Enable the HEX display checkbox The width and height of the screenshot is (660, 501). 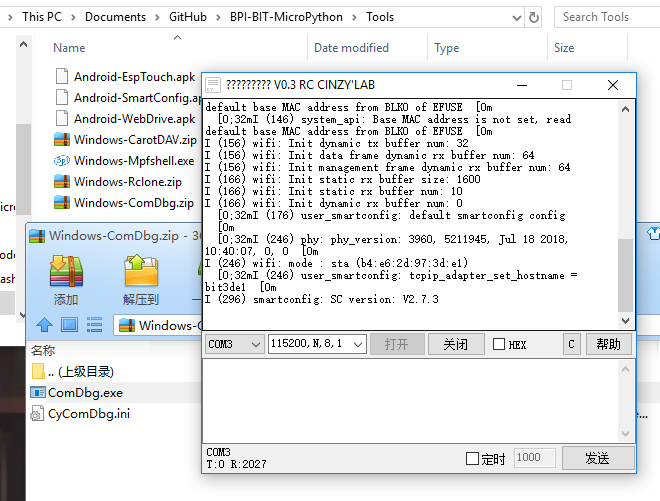pos(500,344)
